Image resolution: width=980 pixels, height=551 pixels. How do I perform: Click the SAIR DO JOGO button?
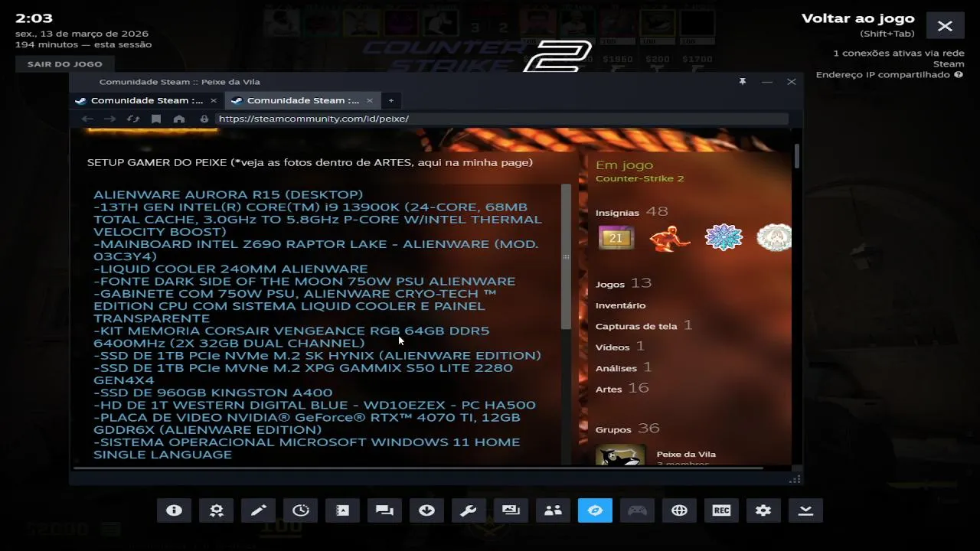coord(64,64)
